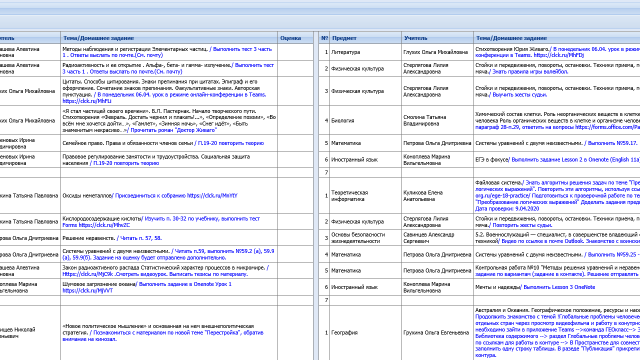Open the "Знать правила игры волейбол" link

(530, 71)
